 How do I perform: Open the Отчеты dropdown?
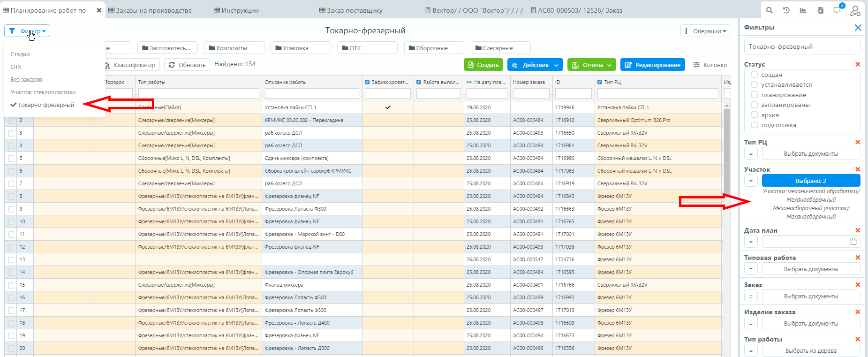[592, 65]
